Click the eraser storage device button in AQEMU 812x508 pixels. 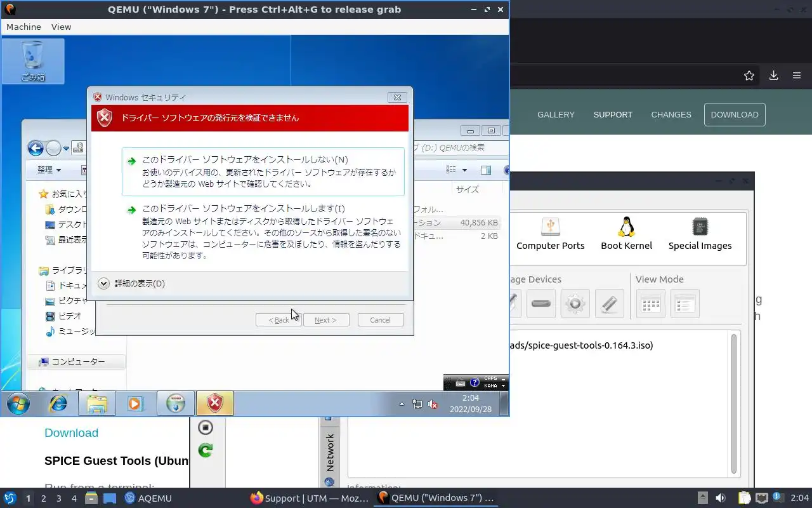610,304
